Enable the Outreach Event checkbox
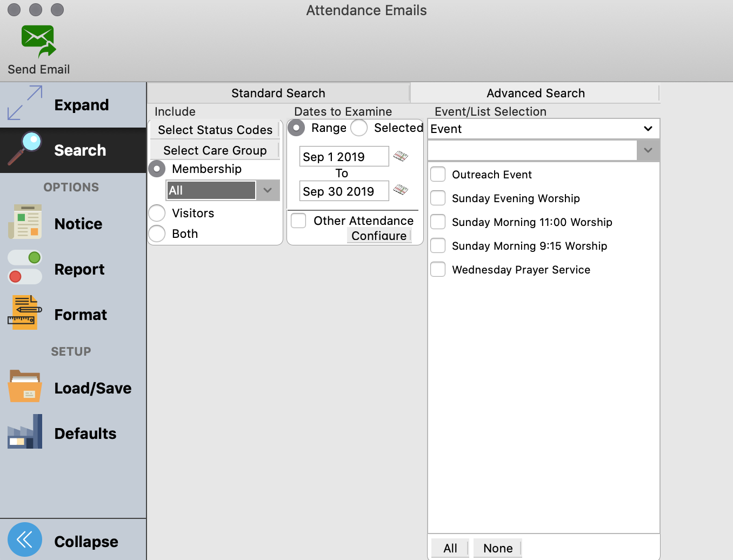Screen dimensions: 733x560 click(x=438, y=174)
